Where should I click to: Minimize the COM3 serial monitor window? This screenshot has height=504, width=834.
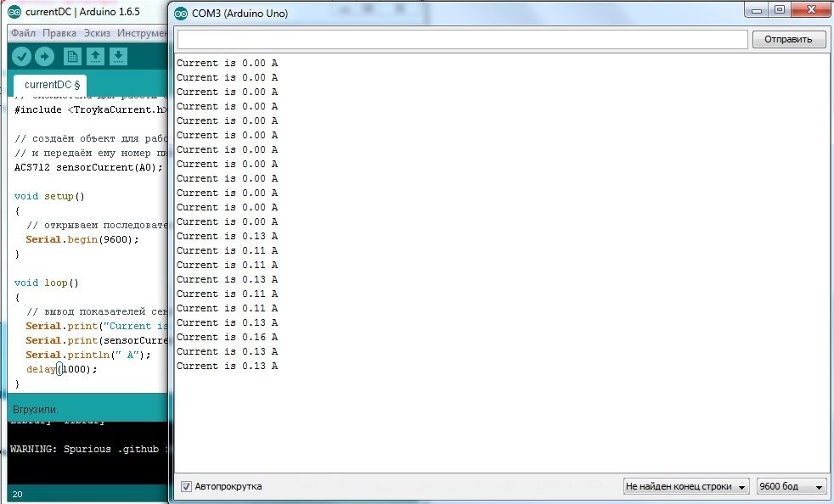tap(758, 10)
